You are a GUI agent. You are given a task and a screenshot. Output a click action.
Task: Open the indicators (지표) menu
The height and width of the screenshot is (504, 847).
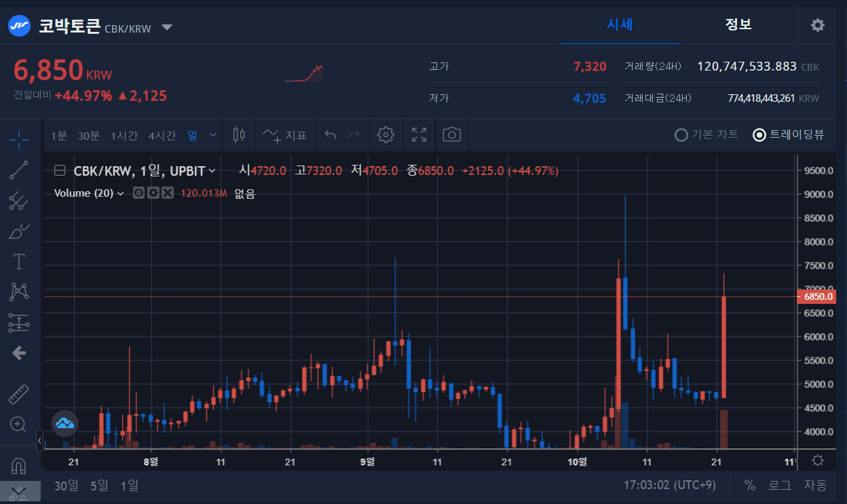pyautogui.click(x=285, y=135)
